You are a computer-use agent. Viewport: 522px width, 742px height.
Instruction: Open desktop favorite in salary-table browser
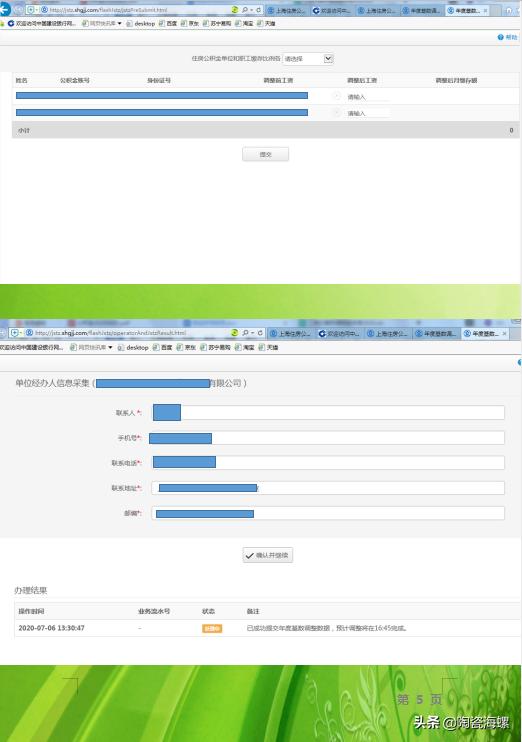tap(141, 23)
